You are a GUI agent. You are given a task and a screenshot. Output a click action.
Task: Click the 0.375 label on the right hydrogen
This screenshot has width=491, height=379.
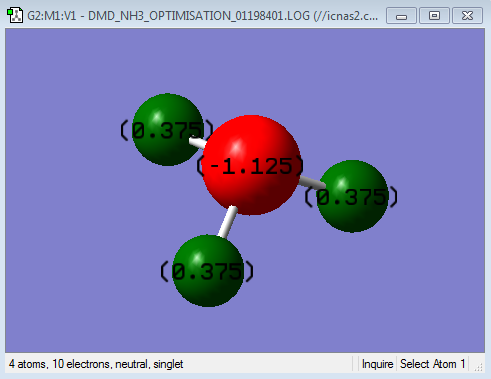point(351,197)
